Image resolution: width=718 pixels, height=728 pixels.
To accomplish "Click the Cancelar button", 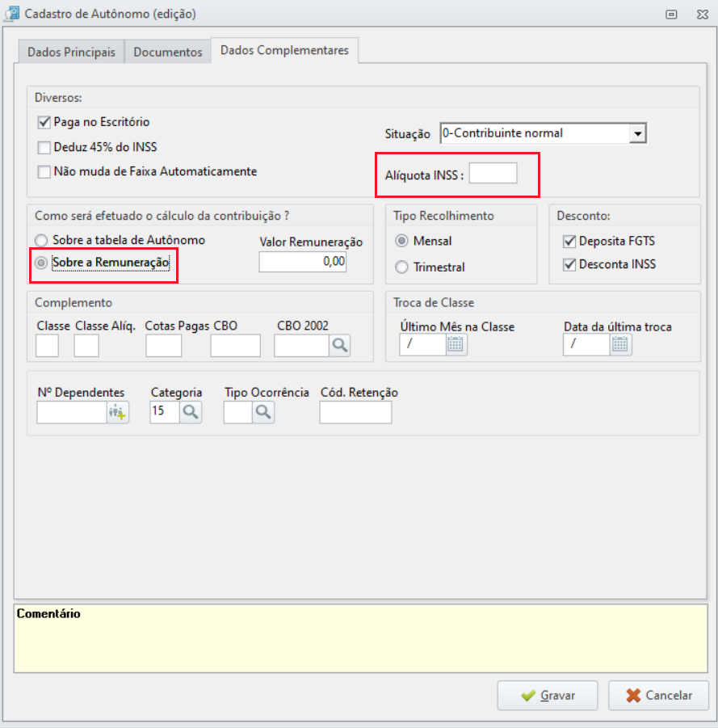I will pos(658,696).
